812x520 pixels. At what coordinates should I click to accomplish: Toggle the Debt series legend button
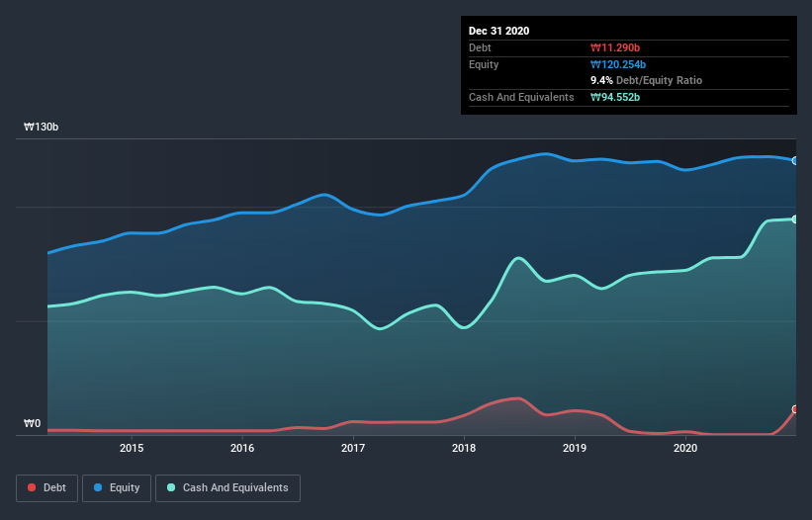tap(47, 488)
